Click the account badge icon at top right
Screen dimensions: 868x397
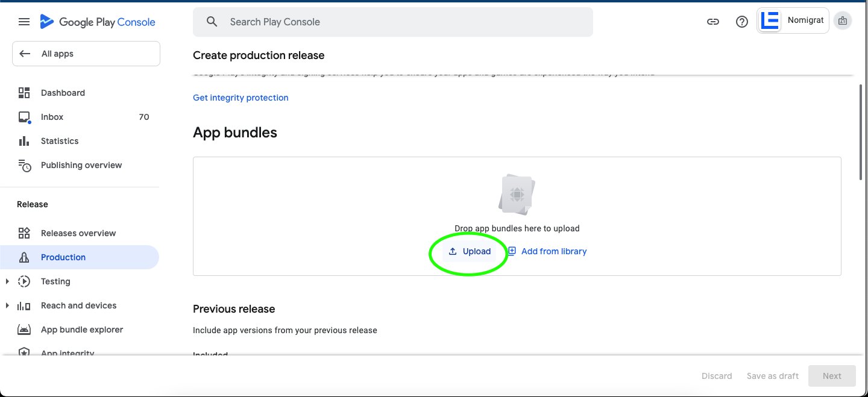(842, 20)
